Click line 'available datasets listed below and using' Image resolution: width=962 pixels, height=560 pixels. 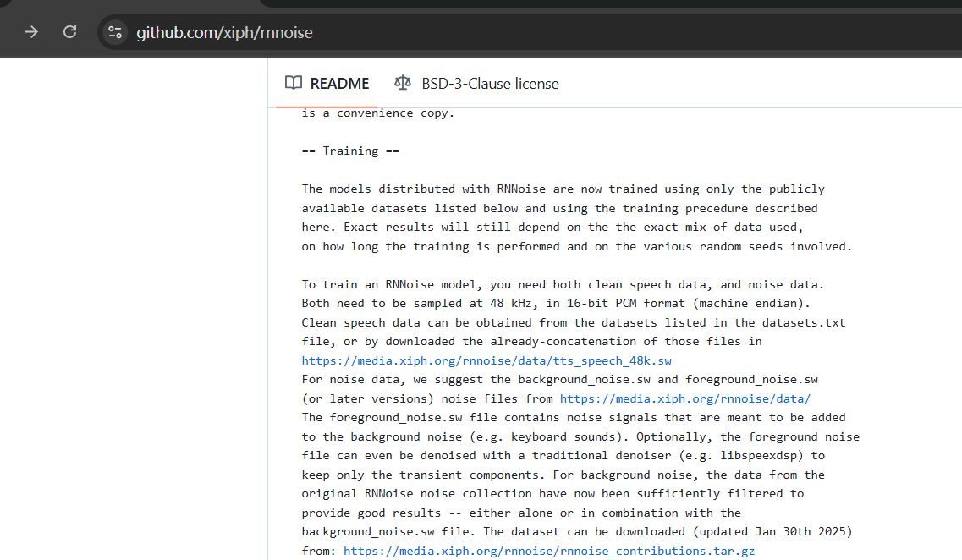[559, 209]
